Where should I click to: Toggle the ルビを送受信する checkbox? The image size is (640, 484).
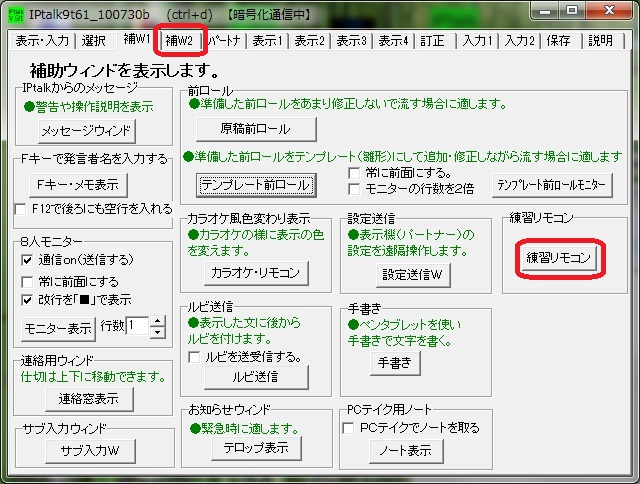194,356
